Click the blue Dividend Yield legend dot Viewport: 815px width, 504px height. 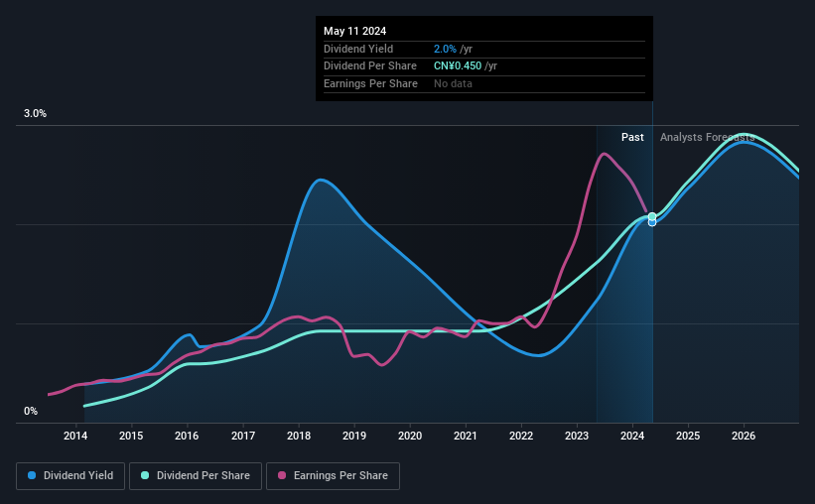[32, 475]
